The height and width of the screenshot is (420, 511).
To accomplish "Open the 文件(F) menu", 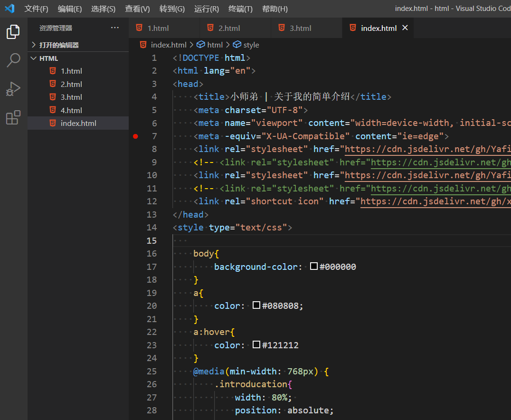I will [36, 9].
